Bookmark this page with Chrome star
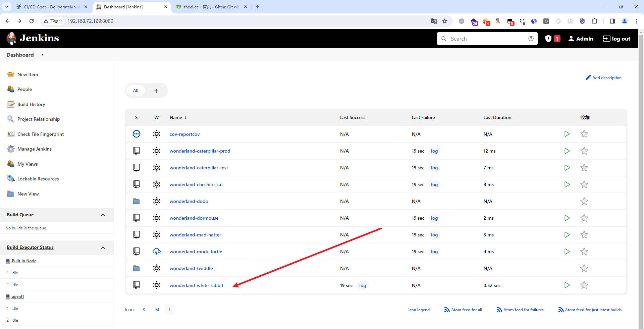644x329 pixels. (x=445, y=21)
